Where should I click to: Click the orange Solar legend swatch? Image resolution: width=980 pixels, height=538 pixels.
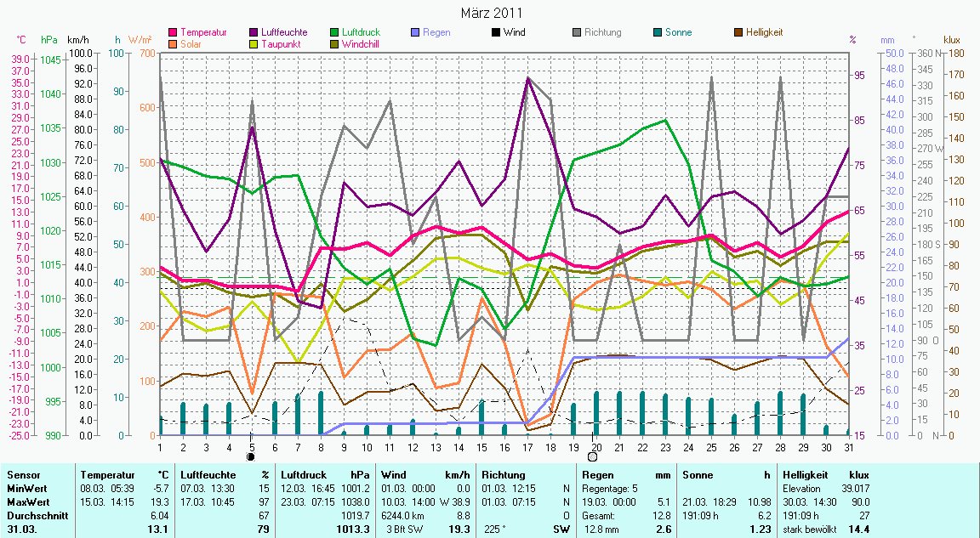tap(174, 43)
